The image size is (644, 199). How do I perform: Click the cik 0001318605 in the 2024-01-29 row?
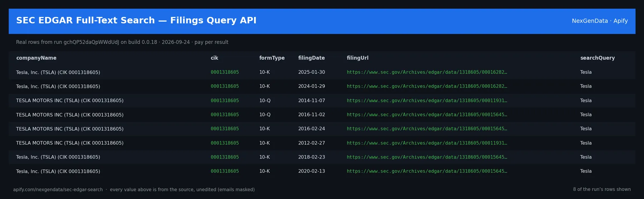point(225,86)
